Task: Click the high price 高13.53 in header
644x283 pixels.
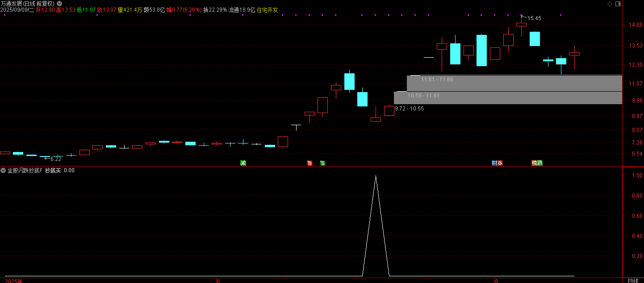Action: [66, 10]
